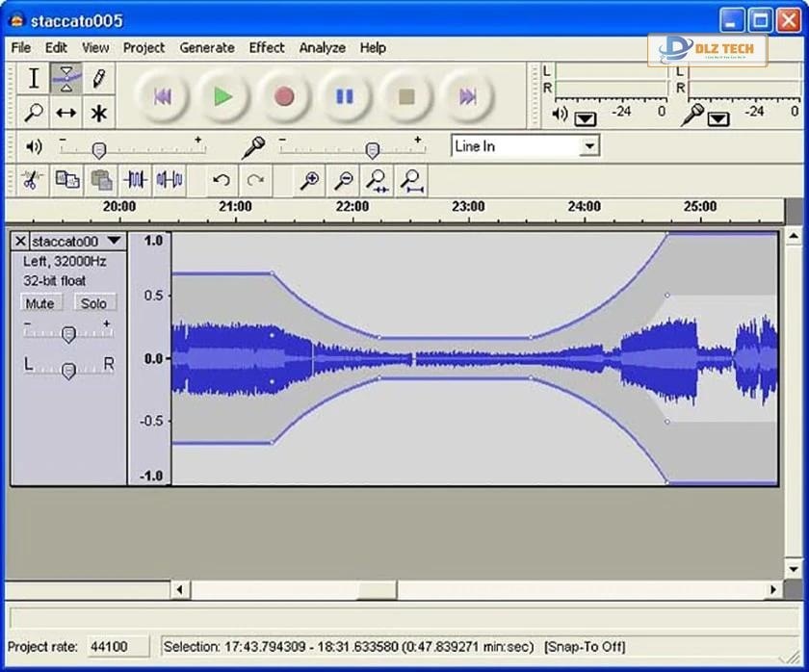Click the 23:00 mark on the timeline
Viewport: 809px width, 672px height.
tap(468, 206)
